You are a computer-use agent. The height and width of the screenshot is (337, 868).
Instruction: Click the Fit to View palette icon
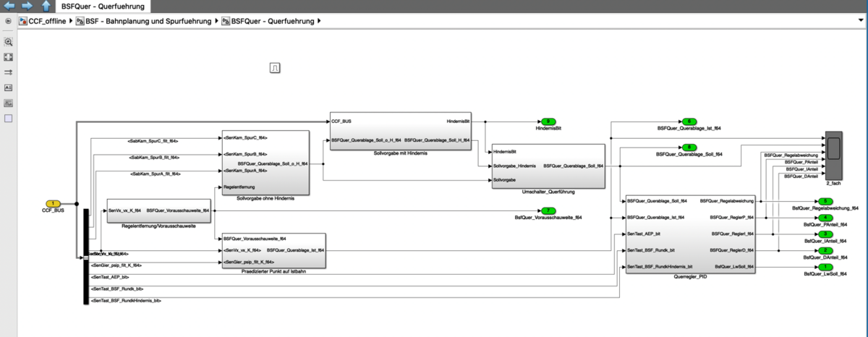coord(9,57)
